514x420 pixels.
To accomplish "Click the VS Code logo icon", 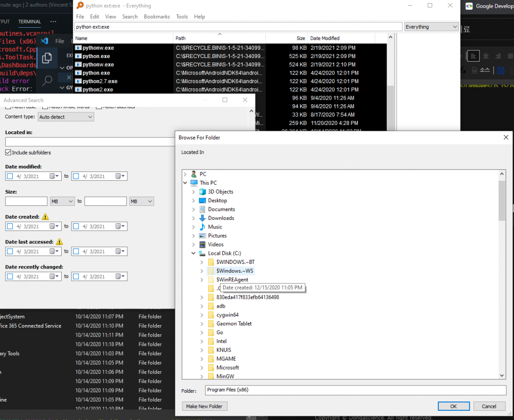I will pos(45,41).
